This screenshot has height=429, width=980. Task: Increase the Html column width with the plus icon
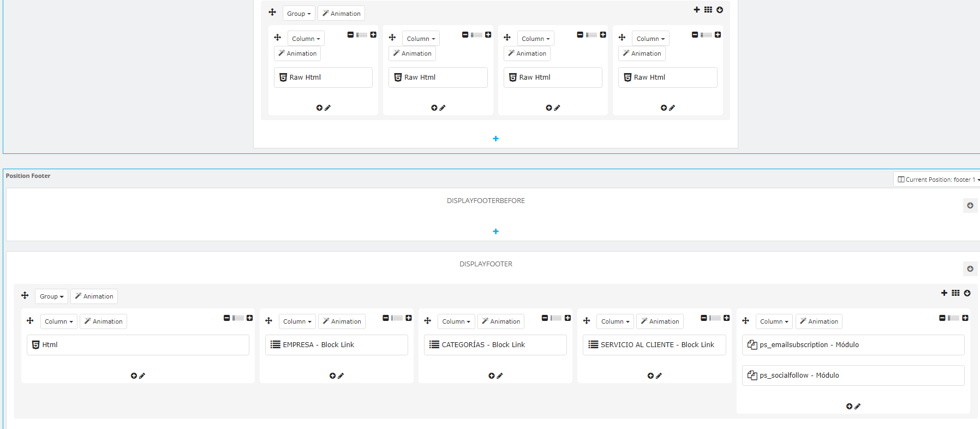[249, 318]
